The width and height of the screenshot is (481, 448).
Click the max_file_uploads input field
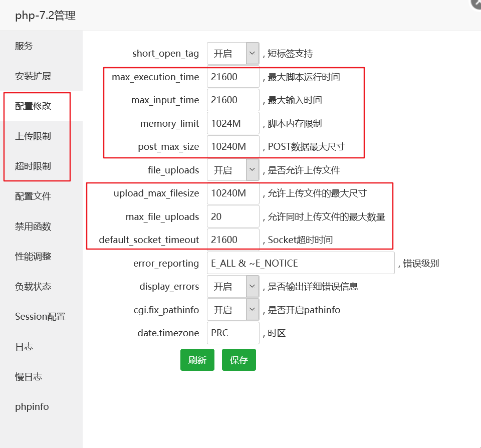(x=233, y=216)
